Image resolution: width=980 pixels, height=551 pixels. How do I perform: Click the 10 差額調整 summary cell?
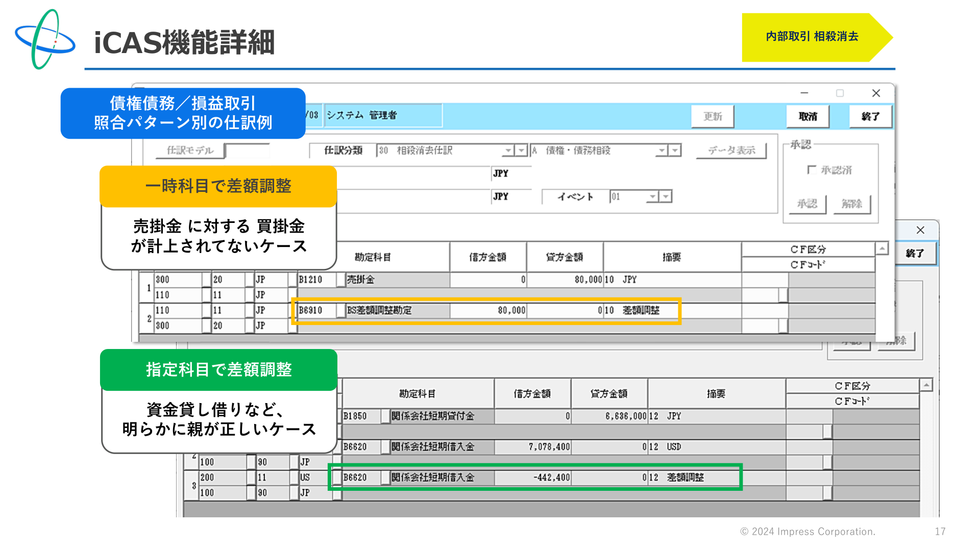(x=672, y=310)
